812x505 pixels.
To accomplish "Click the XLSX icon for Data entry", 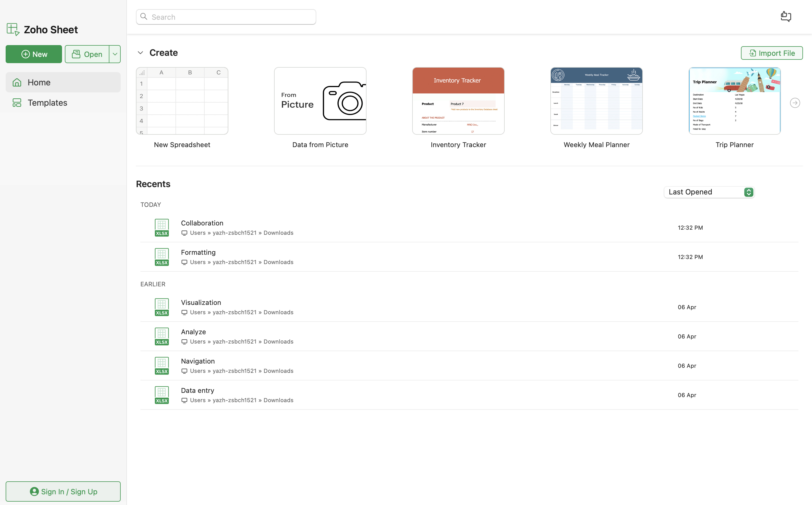I will pos(162,395).
